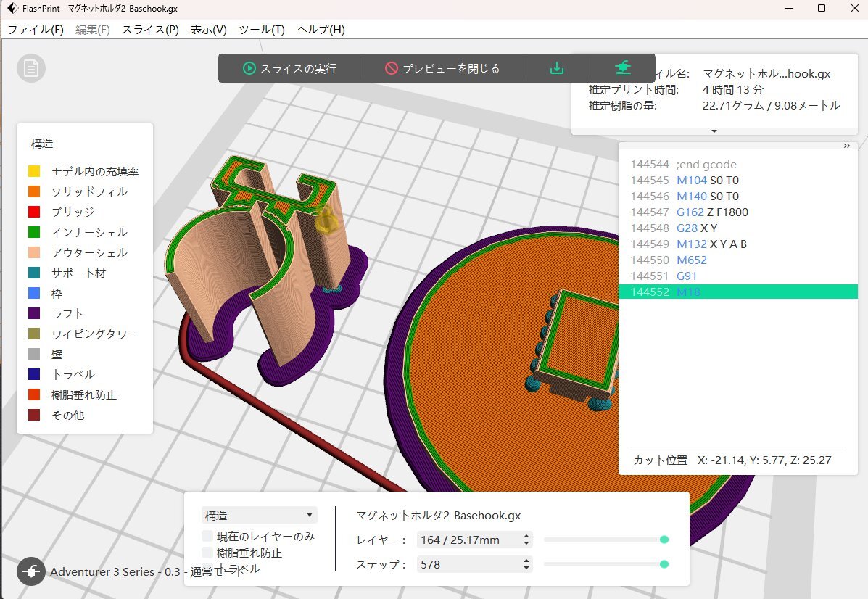The height and width of the screenshot is (599, 868).
Task: Click the ステップ slider handle
Action: click(x=664, y=564)
